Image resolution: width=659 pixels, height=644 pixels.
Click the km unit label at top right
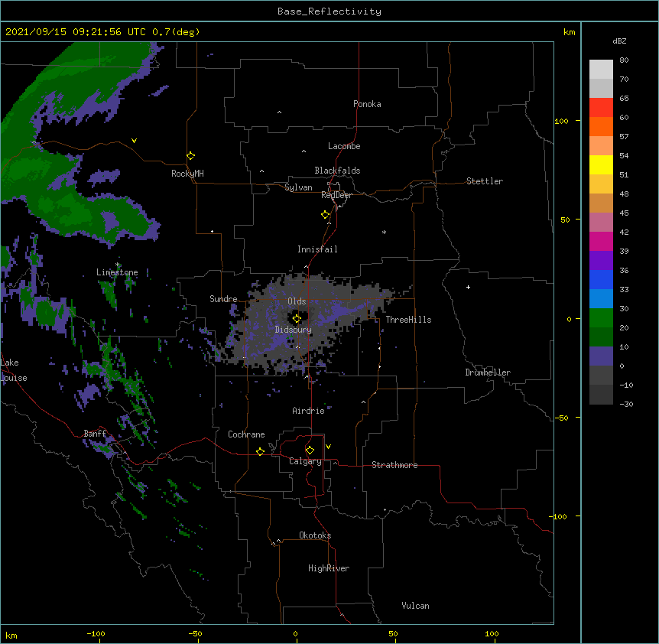point(569,32)
